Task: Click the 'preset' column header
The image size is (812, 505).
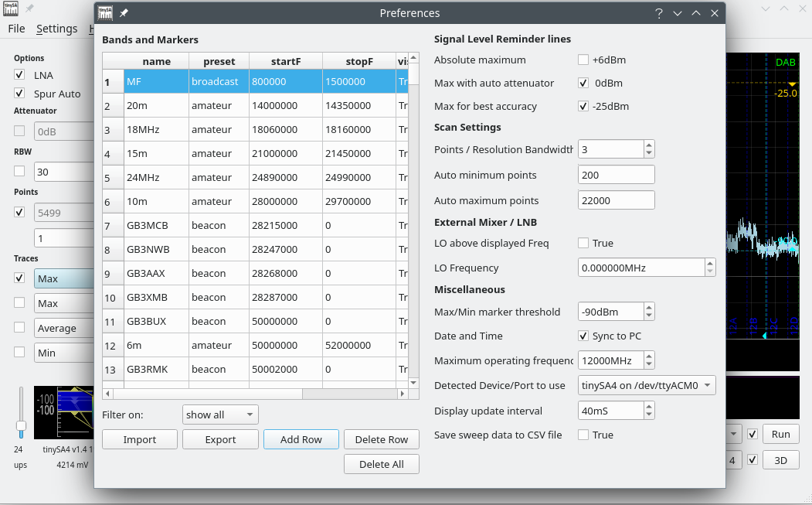Action: [219, 61]
